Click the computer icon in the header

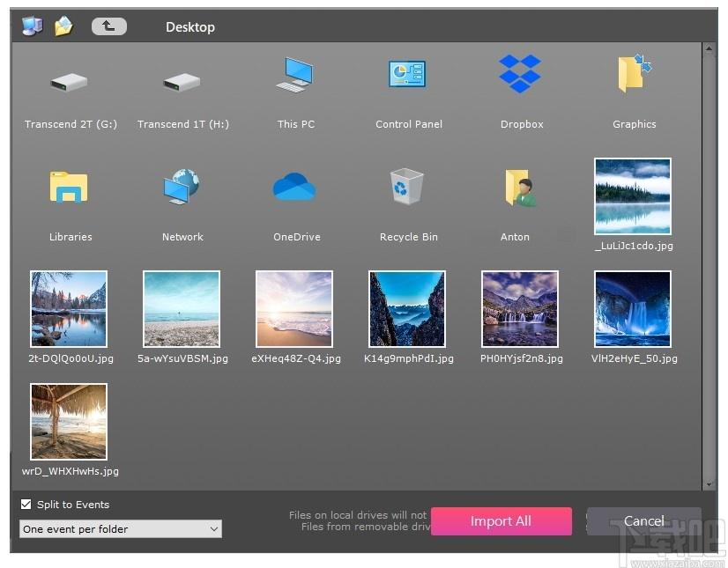tap(32, 26)
